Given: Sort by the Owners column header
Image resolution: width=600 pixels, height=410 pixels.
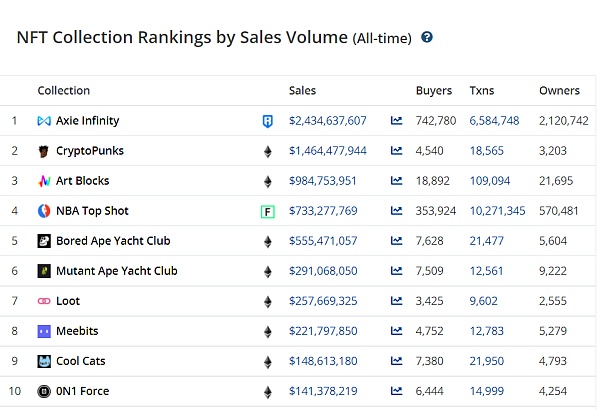Looking at the screenshot, I should click(x=559, y=90).
